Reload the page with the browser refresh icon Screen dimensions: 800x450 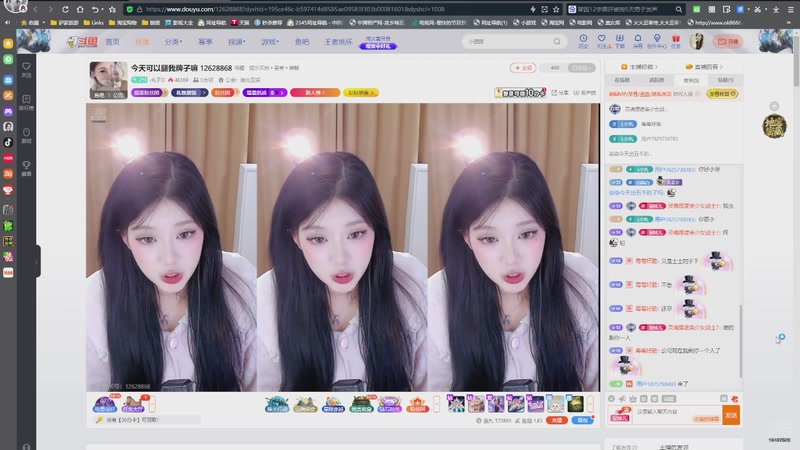tap(65, 9)
